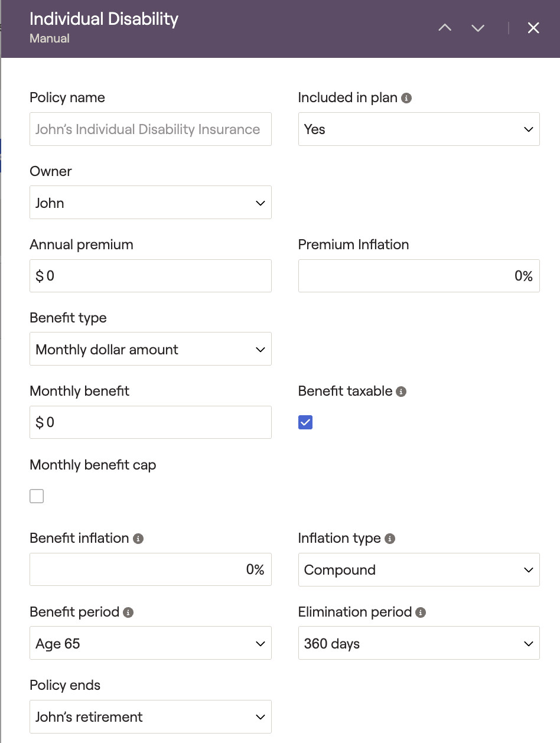560x743 pixels.
Task: Open the Owner dropdown showing John
Action: pyautogui.click(x=150, y=203)
